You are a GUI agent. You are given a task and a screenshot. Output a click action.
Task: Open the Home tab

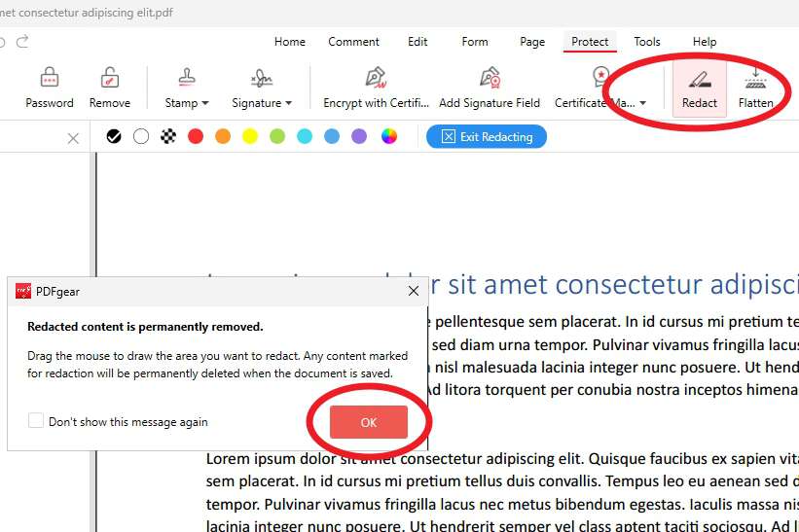(x=289, y=42)
